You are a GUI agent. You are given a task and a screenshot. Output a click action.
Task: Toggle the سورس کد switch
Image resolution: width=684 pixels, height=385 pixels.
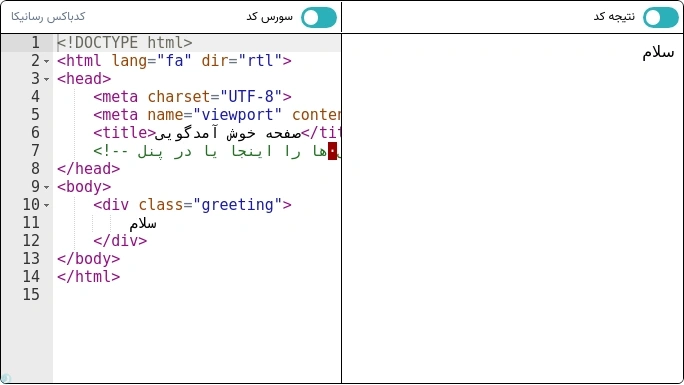click(x=319, y=18)
